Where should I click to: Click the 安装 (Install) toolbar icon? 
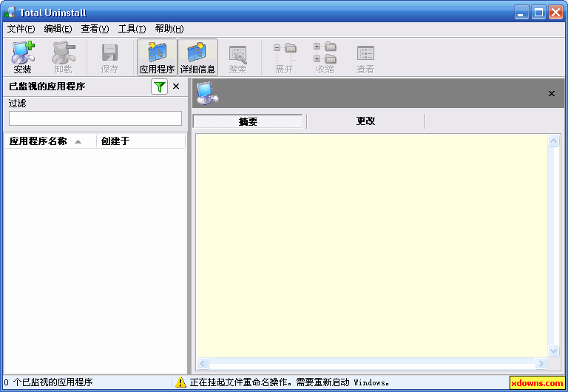click(x=23, y=57)
